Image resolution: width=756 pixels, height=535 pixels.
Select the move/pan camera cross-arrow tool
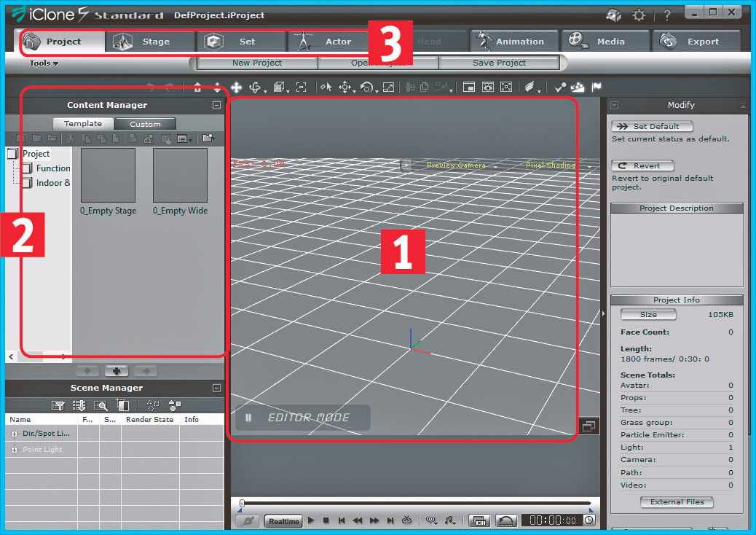(x=237, y=87)
